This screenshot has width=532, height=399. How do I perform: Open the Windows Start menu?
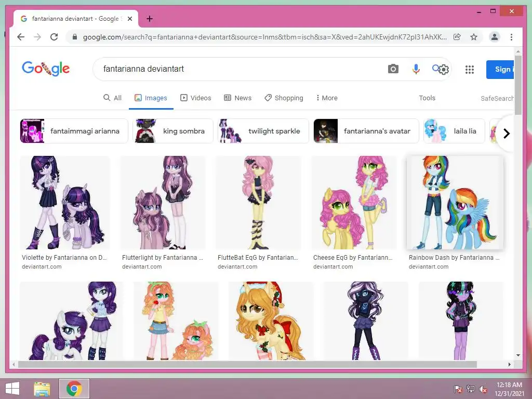click(x=12, y=389)
